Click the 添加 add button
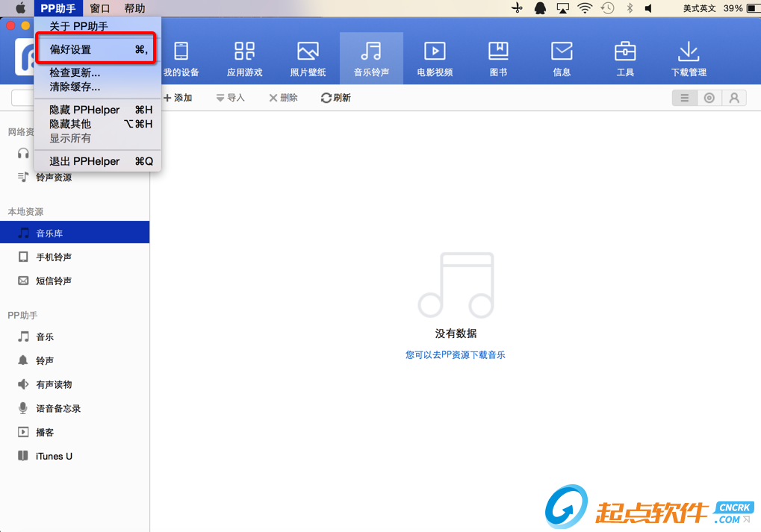 pyautogui.click(x=178, y=98)
